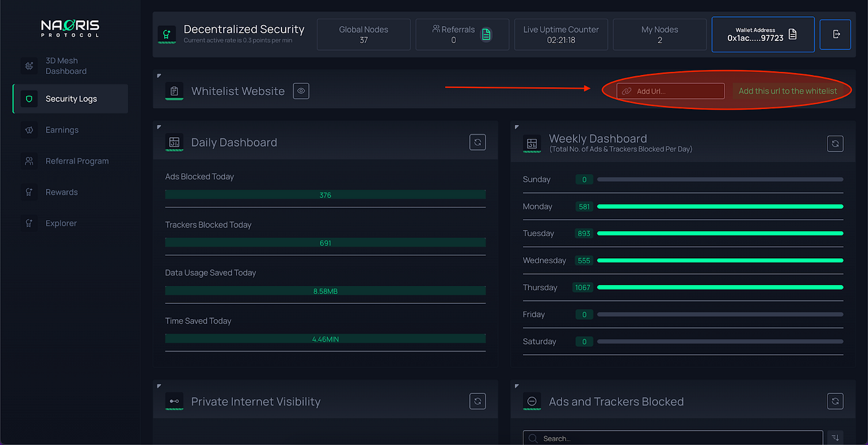Click the Live Uptime Counter card
The width and height of the screenshot is (868, 445).
point(561,34)
